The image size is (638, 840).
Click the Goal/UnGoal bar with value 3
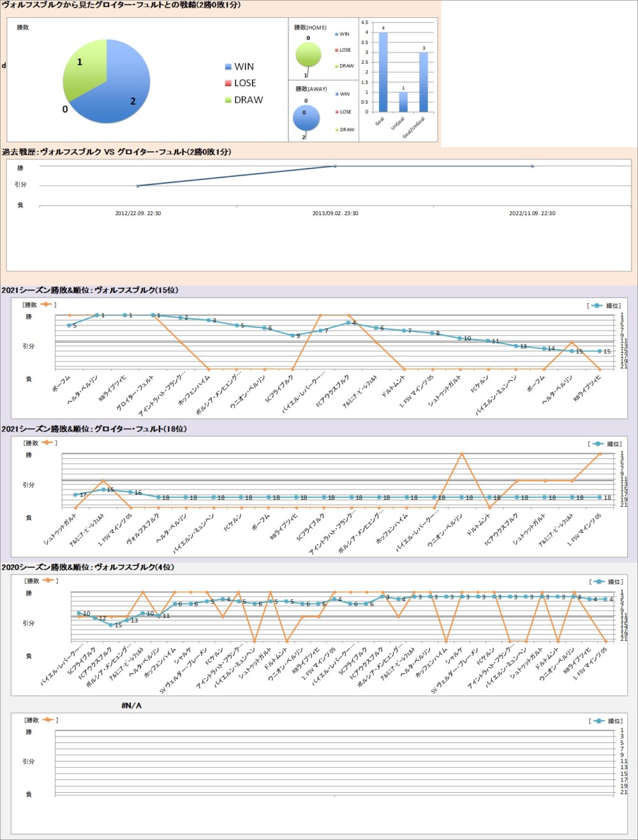pyautogui.click(x=423, y=82)
